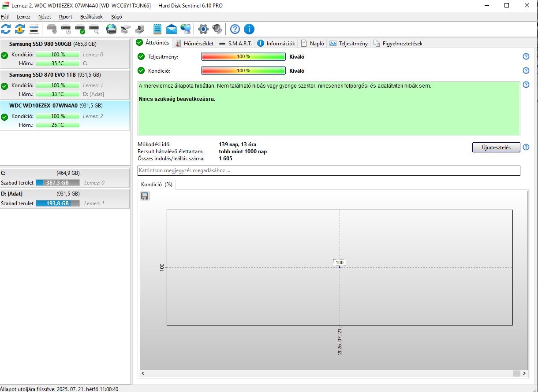Click help icon beside Teljesítmény bar
Viewport: 538px width, 392px height.
pyautogui.click(x=526, y=56)
